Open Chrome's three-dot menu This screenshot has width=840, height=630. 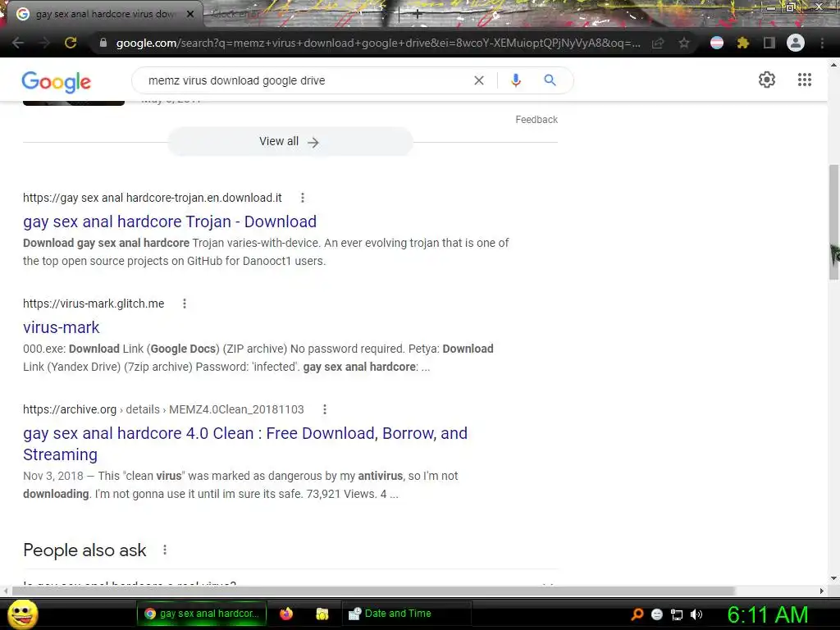822,43
